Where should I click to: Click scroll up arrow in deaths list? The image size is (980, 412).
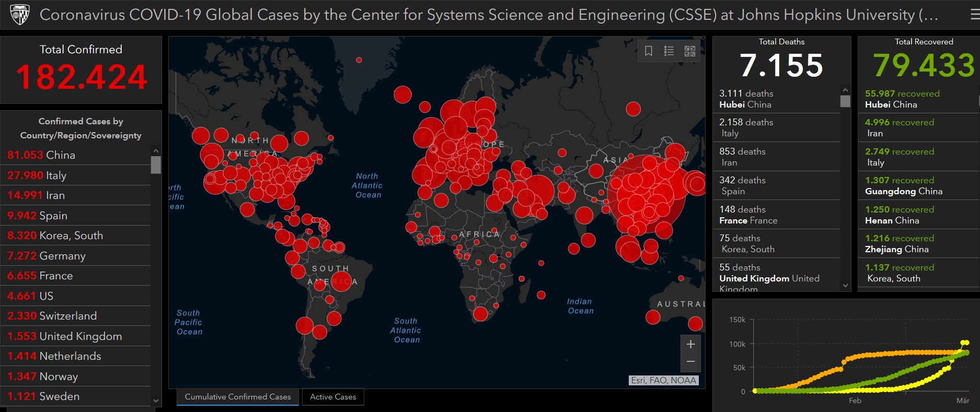(845, 90)
